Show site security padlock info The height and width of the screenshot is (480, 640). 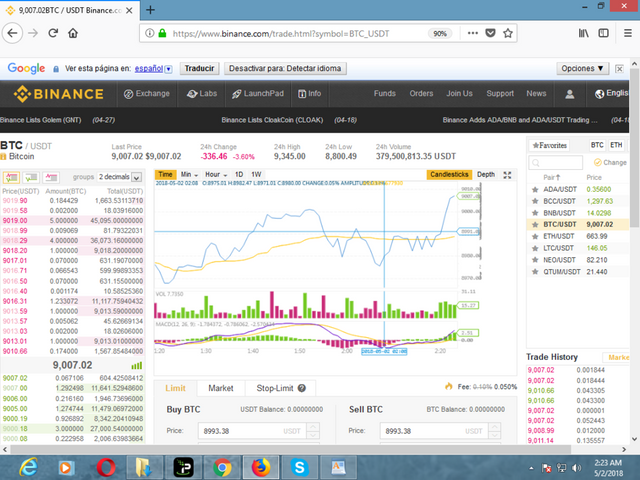point(162,33)
